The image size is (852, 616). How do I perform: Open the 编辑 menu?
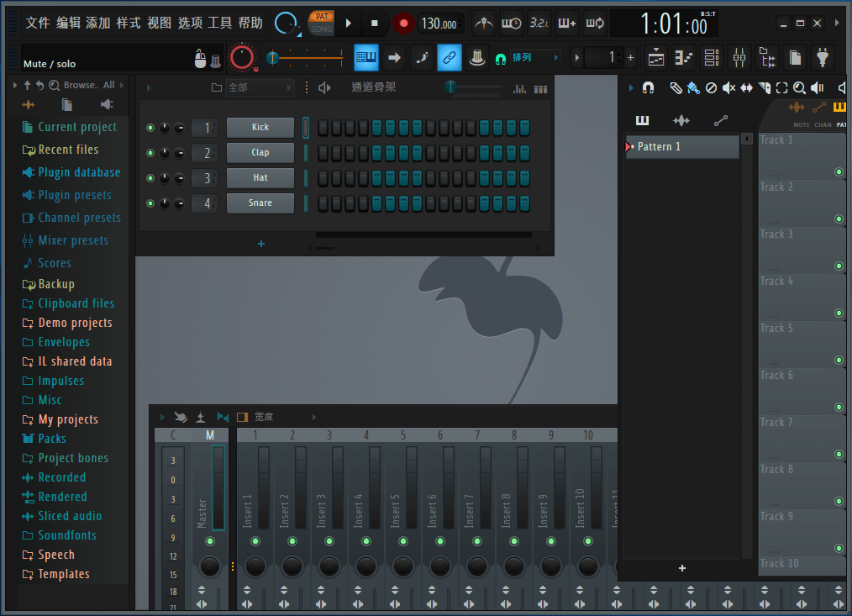coord(68,23)
